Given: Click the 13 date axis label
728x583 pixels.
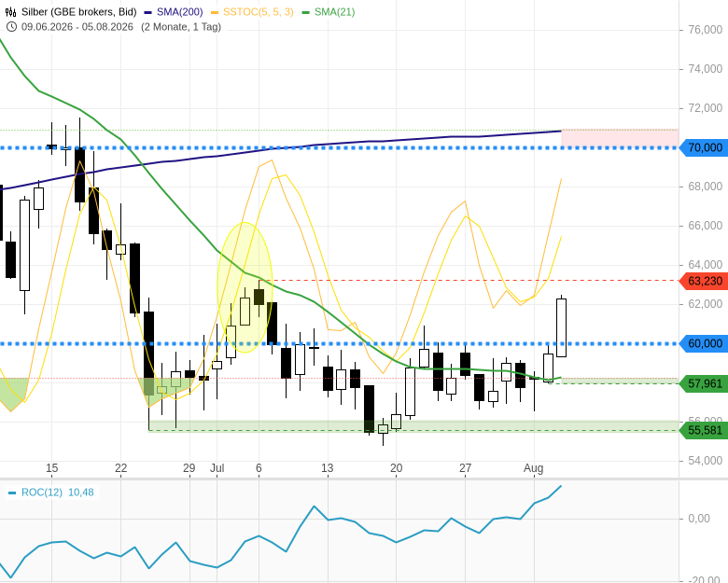Looking at the screenshot, I should point(328,468).
